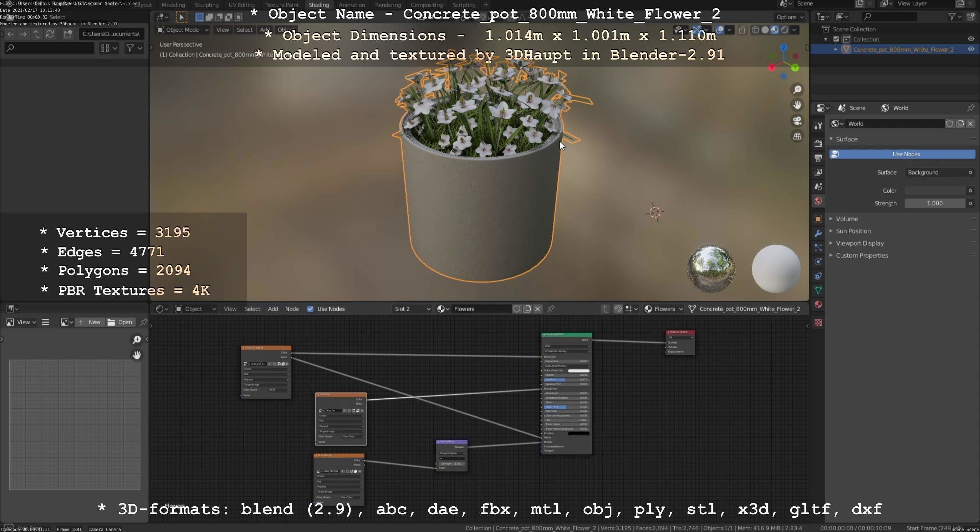Duplicate the Flowers material with new material icon
The width and height of the screenshot is (980, 532).
pos(527,309)
